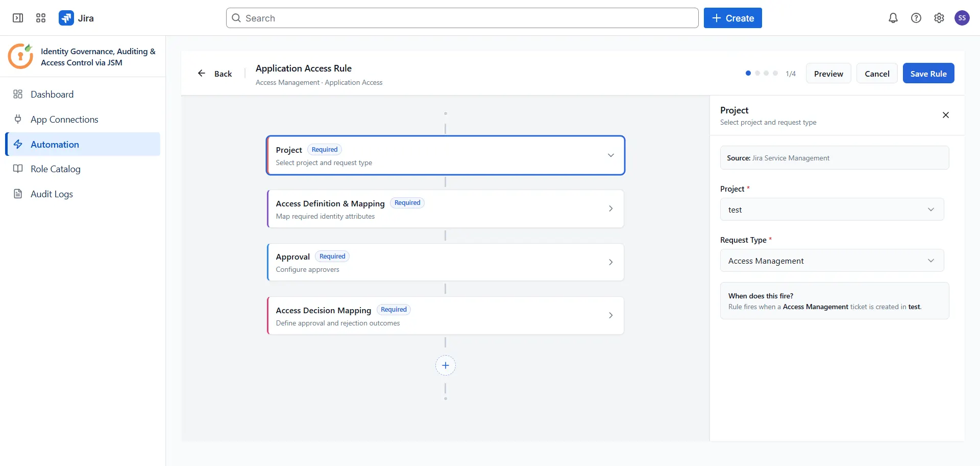Open Dashboard in the sidebar
The height and width of the screenshot is (466, 980).
point(83,94)
